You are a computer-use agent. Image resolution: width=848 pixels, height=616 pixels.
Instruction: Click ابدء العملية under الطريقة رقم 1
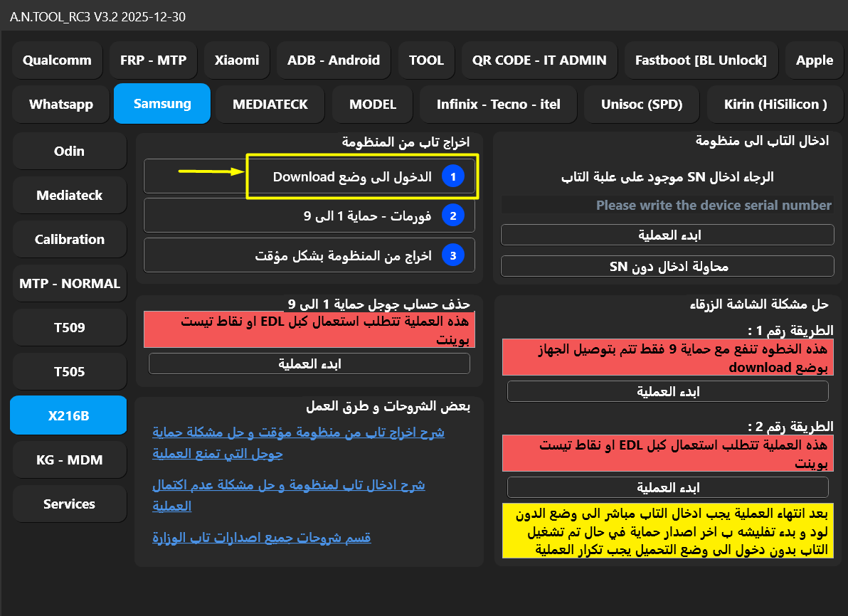(667, 391)
